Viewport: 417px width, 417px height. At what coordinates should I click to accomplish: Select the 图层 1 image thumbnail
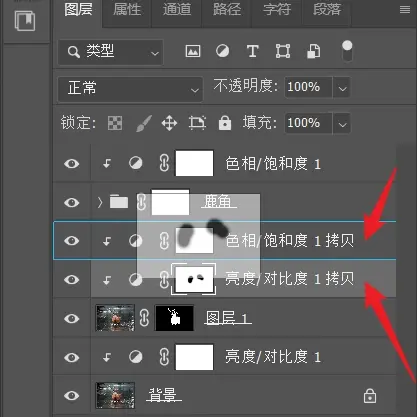click(115, 318)
